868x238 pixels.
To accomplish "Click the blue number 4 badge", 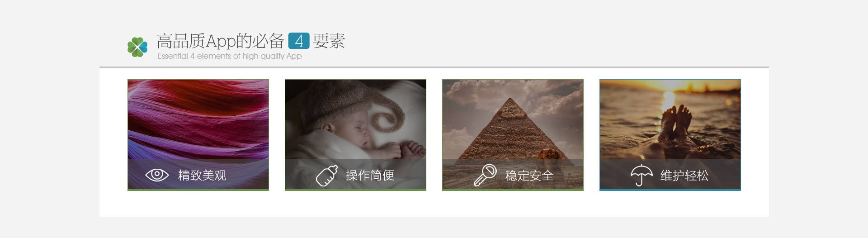I will pyautogui.click(x=299, y=41).
